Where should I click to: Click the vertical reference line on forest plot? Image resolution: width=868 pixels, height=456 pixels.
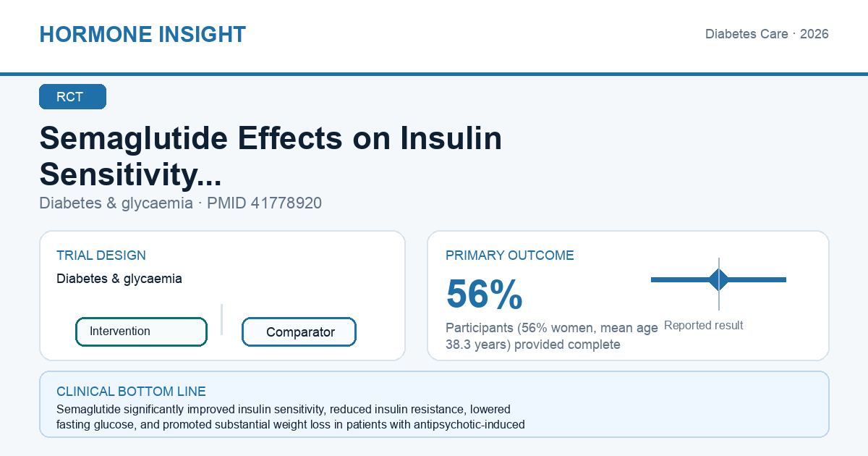coord(719,284)
